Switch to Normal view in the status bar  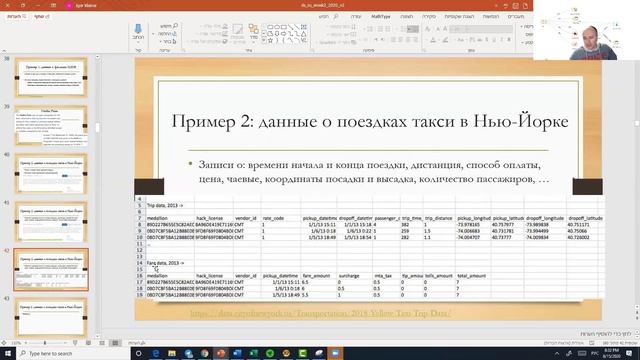[x=116, y=343]
